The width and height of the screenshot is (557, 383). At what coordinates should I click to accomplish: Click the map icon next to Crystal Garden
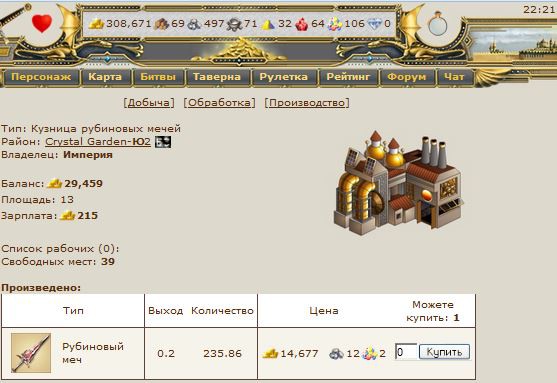point(163,142)
